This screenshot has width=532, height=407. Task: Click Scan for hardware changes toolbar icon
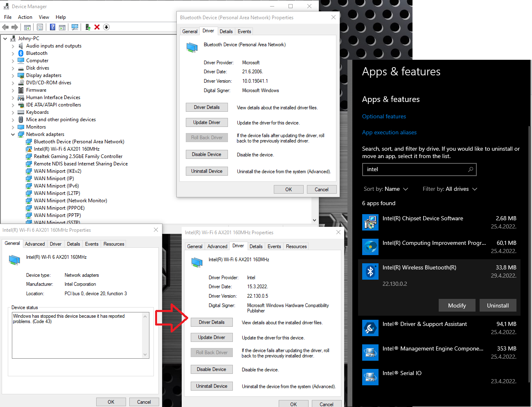point(75,27)
